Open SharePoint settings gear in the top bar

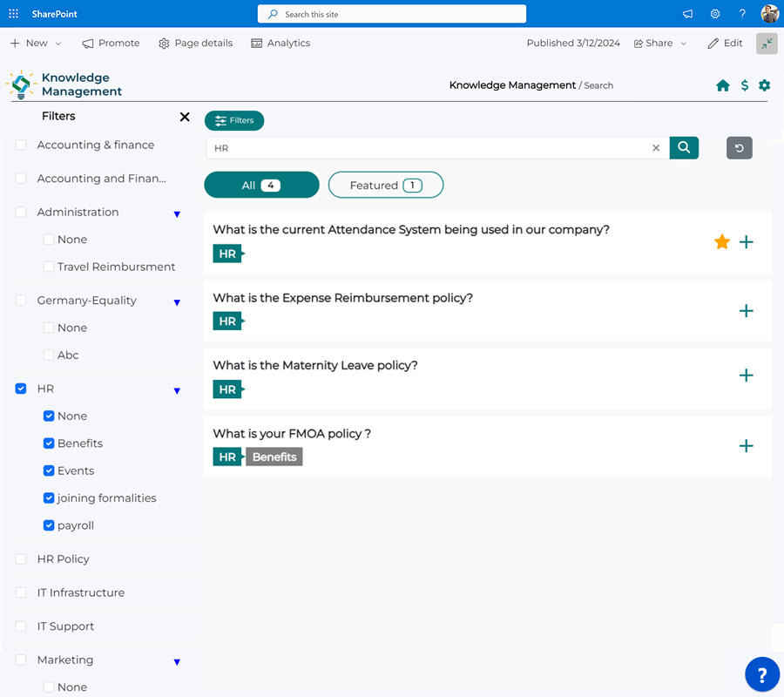click(715, 14)
